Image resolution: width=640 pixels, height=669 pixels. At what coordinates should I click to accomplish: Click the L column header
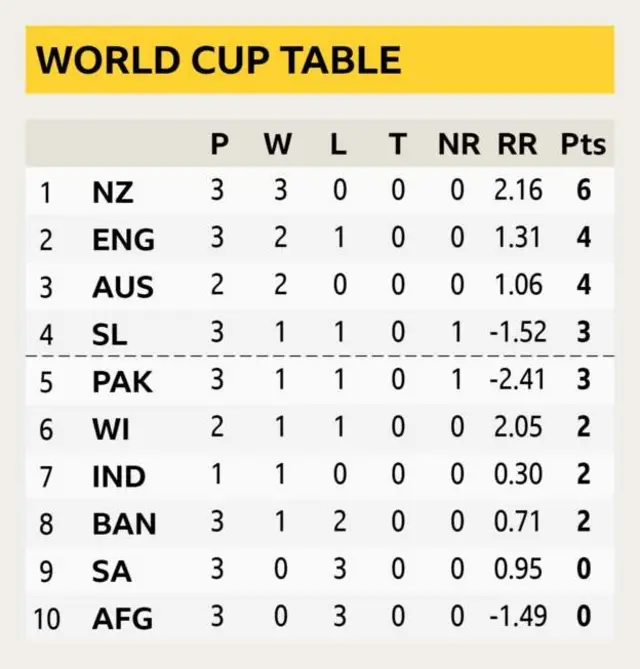click(x=338, y=144)
